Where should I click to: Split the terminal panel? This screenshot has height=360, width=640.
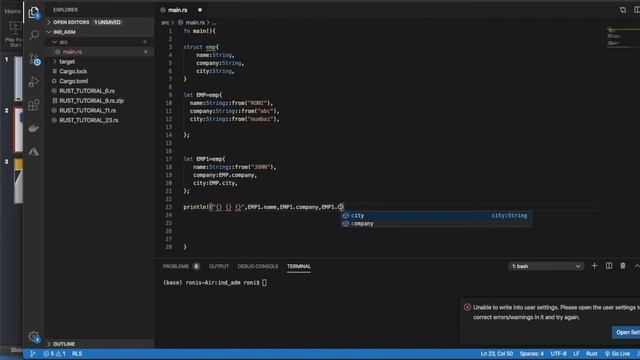coord(609,266)
